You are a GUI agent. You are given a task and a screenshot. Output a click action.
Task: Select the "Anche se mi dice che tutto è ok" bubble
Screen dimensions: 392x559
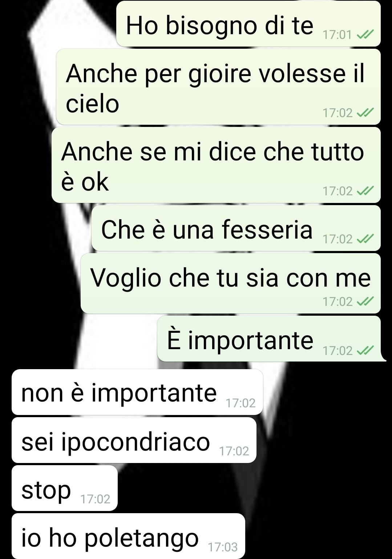pyautogui.click(x=216, y=165)
